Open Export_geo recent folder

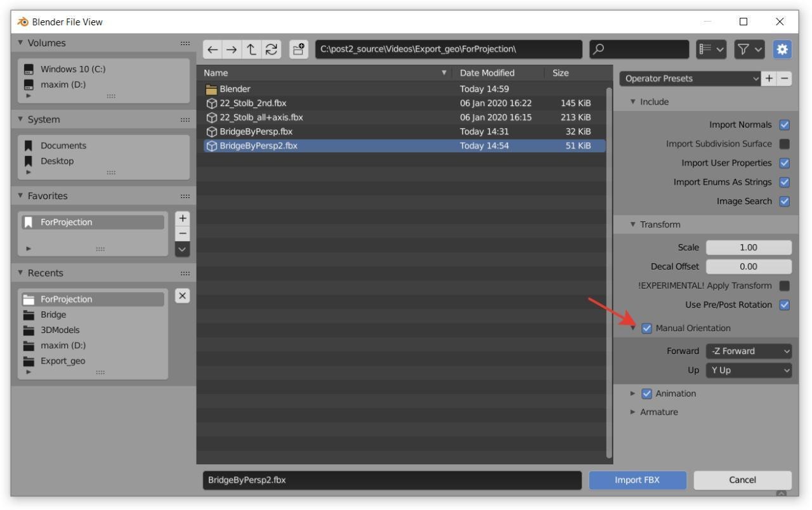pyautogui.click(x=93, y=361)
